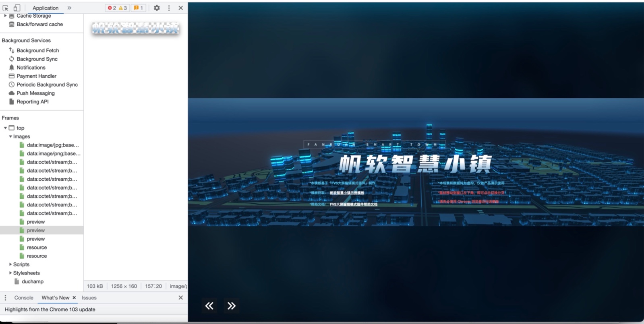Viewport: 644px width, 324px height.
Task: Switch to the Console drawer tab
Action: pos(24,297)
